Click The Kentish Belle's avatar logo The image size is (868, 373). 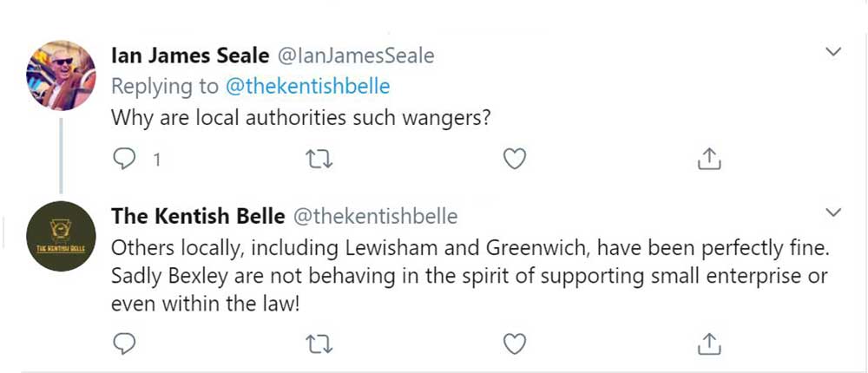click(x=62, y=237)
